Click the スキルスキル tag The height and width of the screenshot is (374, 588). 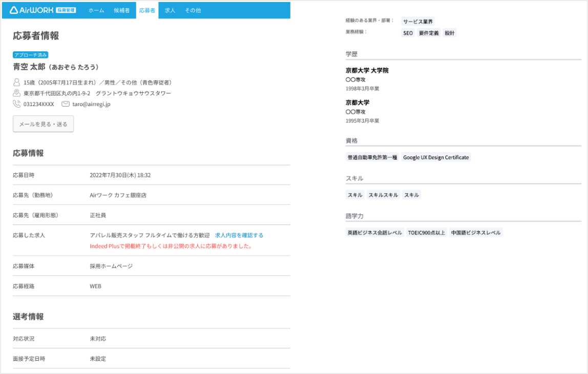tap(383, 195)
